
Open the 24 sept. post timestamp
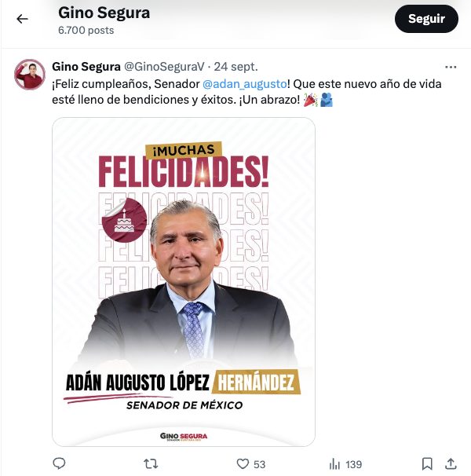pyautogui.click(x=238, y=67)
